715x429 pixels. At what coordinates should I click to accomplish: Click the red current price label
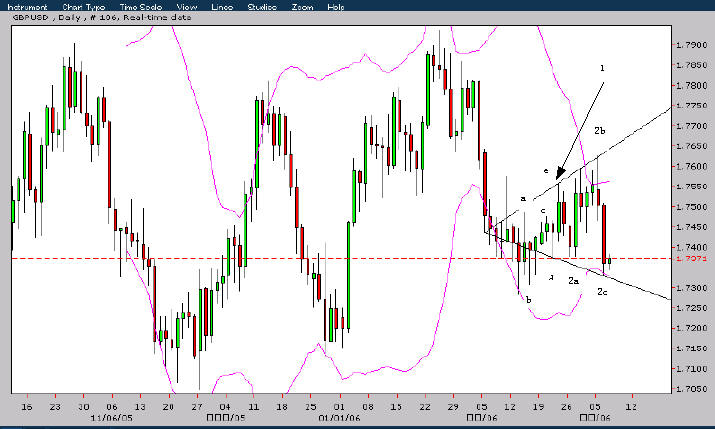pyautogui.click(x=692, y=258)
